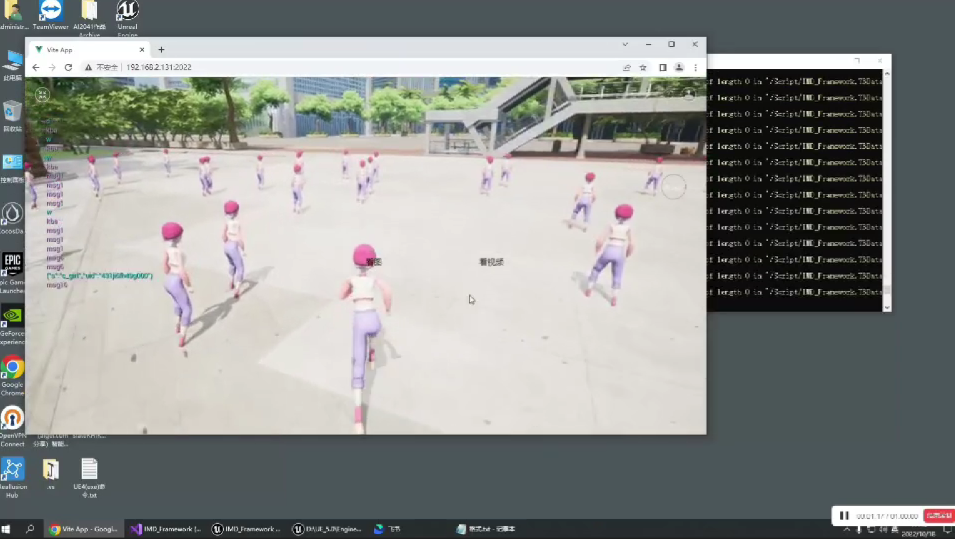
Task: Open the Epic Games Launcher desktop icon
Action: click(x=12, y=264)
